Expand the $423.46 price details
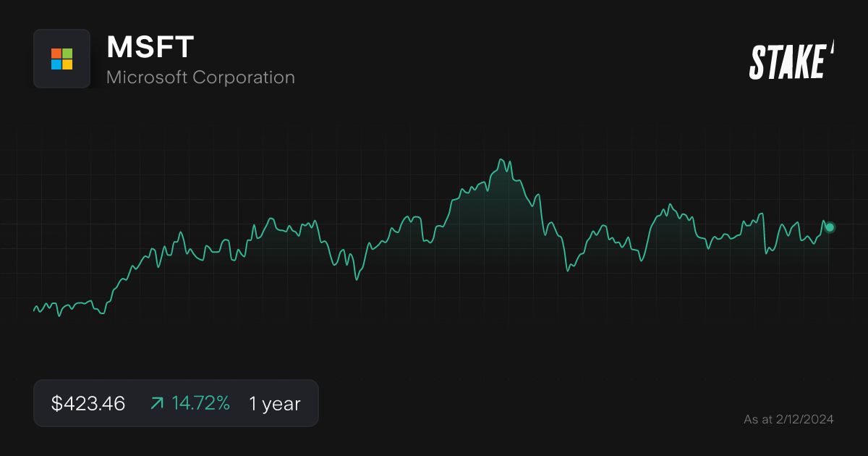 coord(88,403)
